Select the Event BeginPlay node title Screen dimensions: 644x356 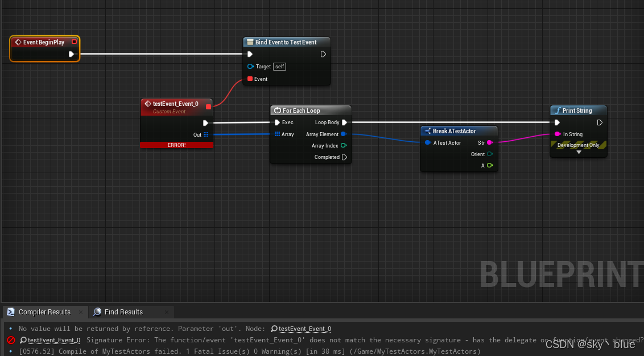(44, 42)
